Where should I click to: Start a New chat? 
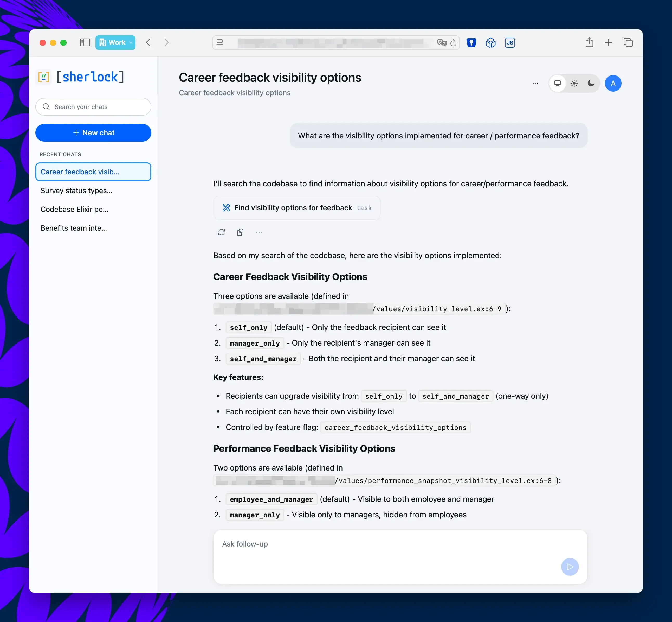pos(93,133)
